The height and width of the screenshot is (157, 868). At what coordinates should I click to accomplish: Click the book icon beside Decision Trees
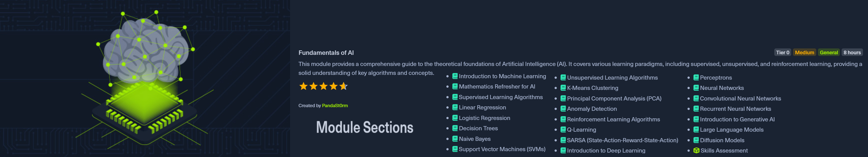click(454, 128)
